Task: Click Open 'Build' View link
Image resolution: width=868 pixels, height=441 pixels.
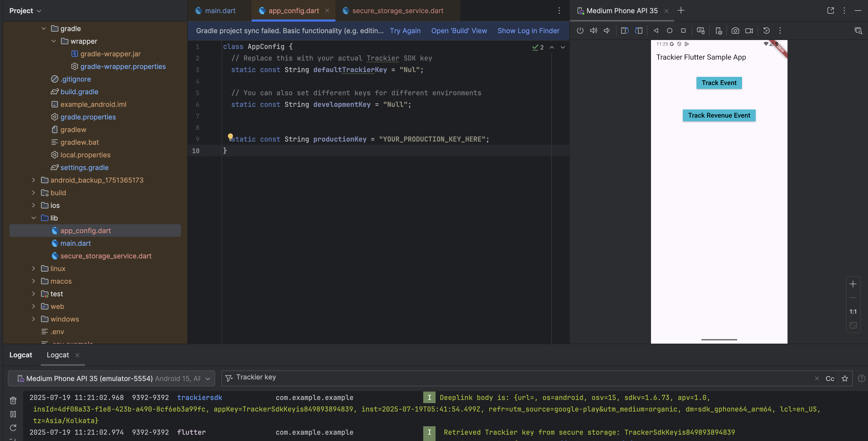Action: point(459,31)
